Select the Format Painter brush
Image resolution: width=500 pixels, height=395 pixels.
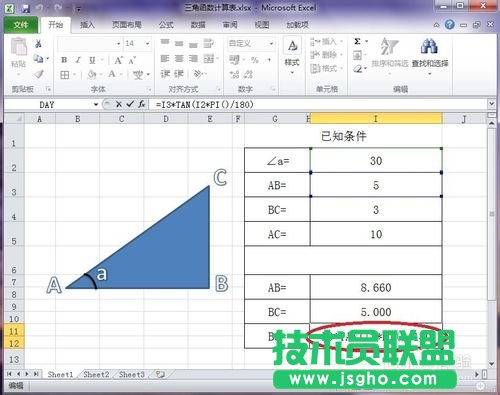click(x=39, y=74)
